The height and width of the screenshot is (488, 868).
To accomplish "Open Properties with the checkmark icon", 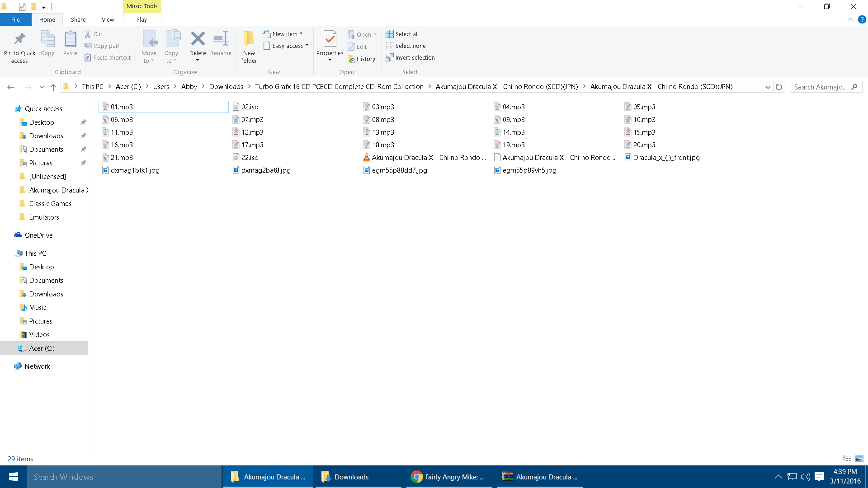I will [330, 40].
